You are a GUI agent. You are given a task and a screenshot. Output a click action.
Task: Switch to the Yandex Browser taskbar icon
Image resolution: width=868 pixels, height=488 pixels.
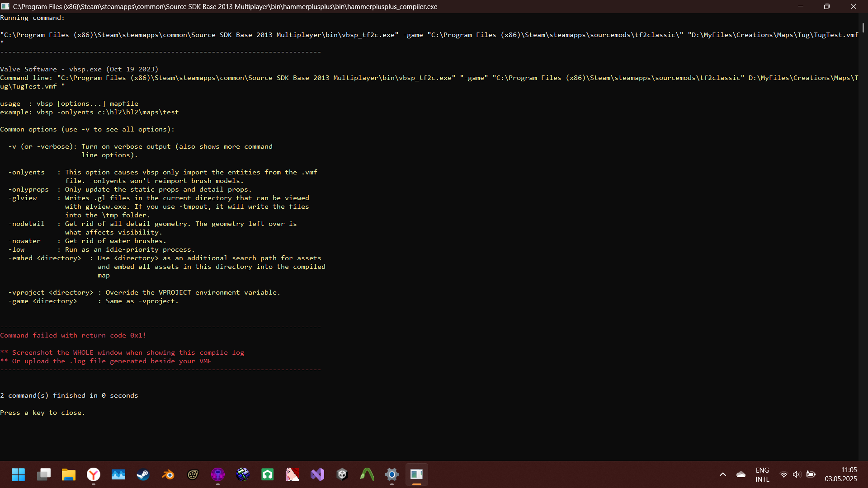pyautogui.click(x=94, y=474)
